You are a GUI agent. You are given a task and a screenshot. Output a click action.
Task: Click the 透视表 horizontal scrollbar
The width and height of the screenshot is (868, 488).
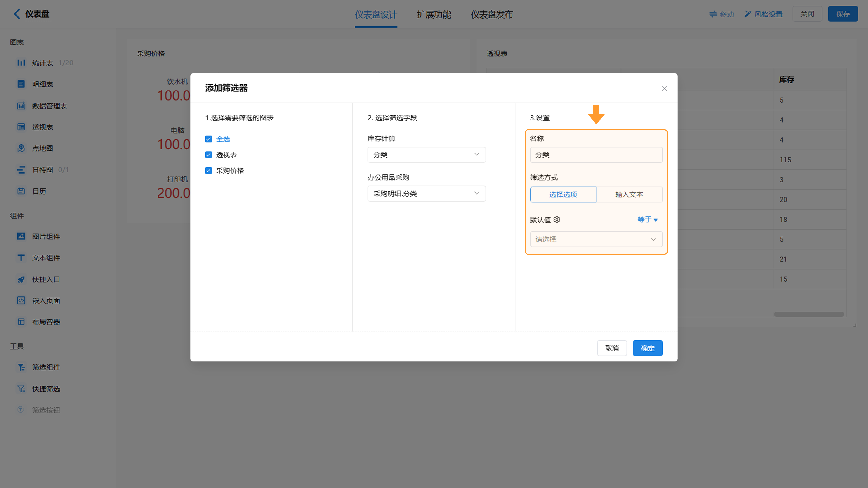click(809, 314)
